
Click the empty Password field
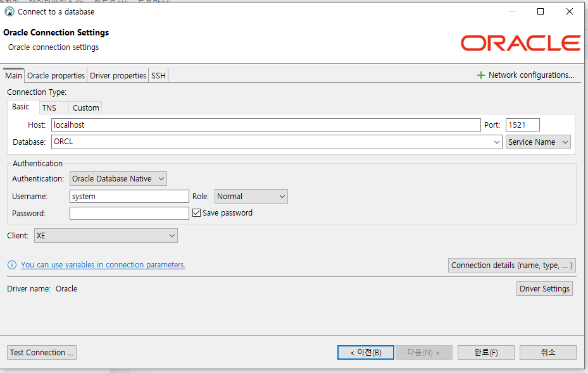coord(129,214)
